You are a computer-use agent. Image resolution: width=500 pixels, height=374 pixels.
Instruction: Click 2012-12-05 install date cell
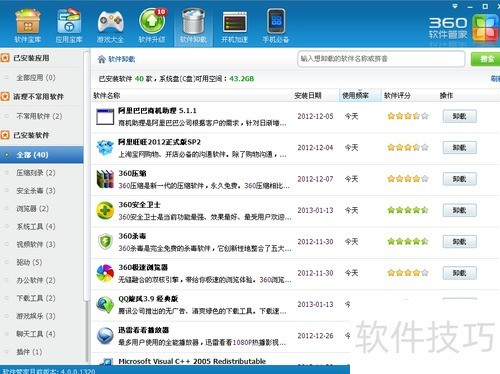click(315, 116)
